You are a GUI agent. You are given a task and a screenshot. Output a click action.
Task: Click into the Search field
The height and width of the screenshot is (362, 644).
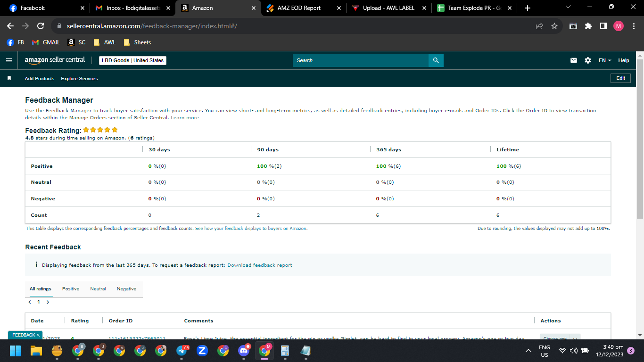pos(361,60)
